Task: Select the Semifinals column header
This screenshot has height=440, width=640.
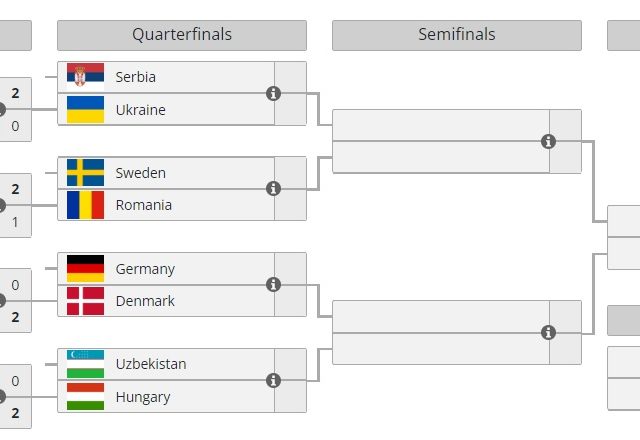Action: 456,35
